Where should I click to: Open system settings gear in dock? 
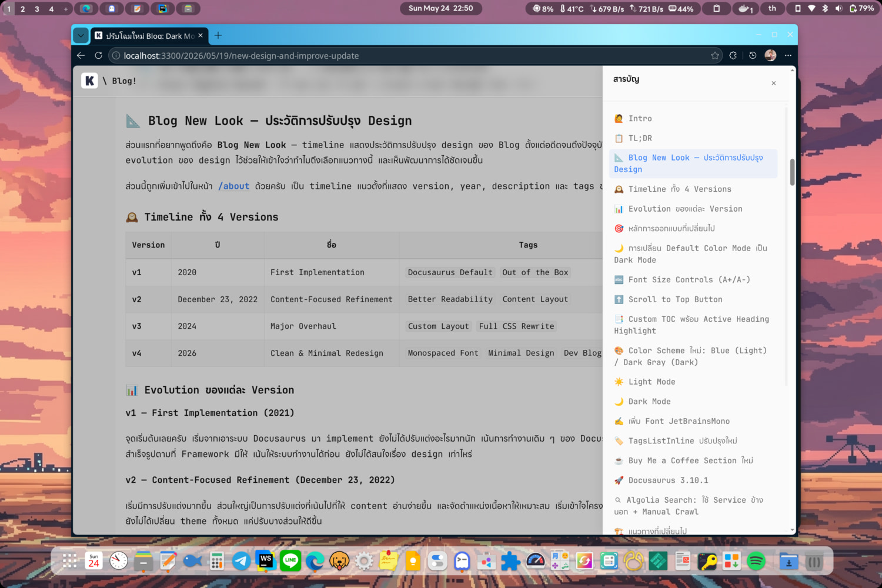tap(364, 561)
